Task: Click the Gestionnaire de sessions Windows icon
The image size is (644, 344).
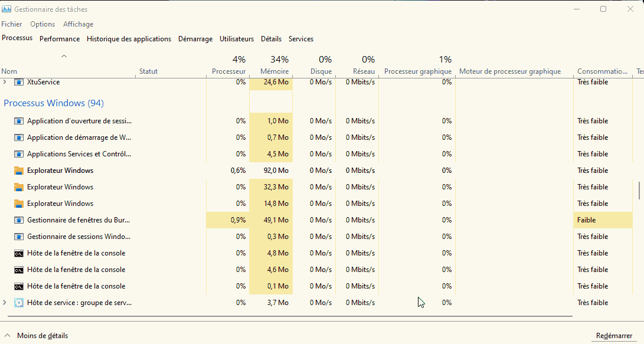Action: (x=18, y=236)
